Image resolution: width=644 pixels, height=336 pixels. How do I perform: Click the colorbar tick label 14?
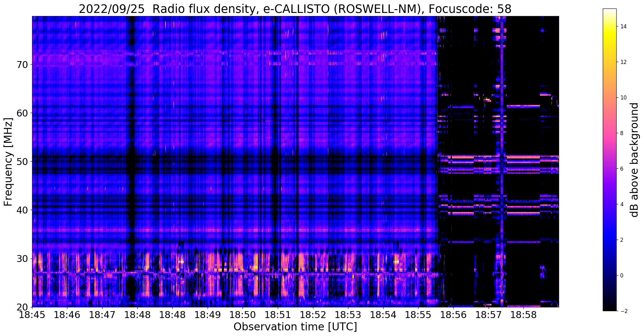[x=623, y=26]
